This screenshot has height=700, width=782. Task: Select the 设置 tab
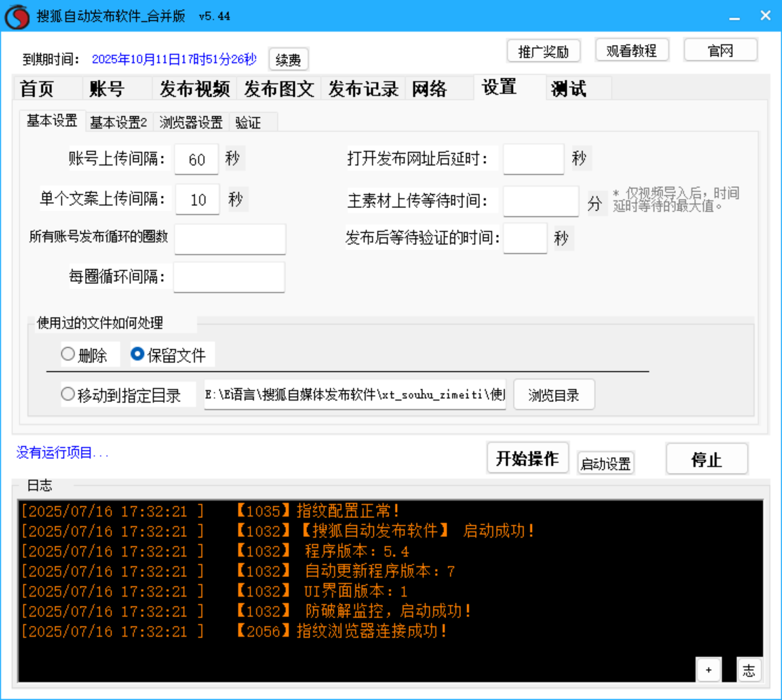click(x=509, y=87)
